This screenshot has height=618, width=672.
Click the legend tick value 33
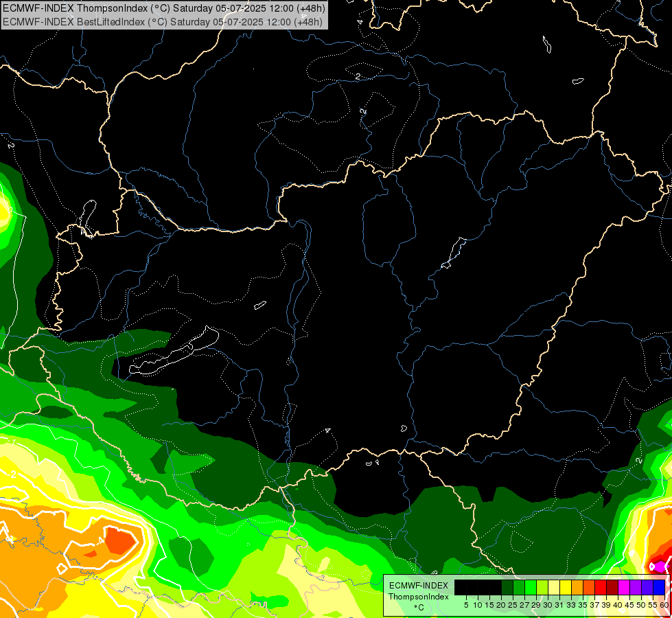[571, 605]
